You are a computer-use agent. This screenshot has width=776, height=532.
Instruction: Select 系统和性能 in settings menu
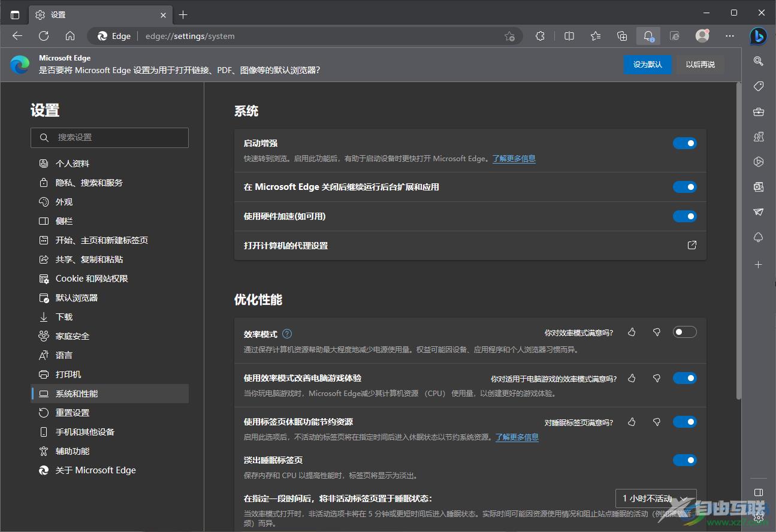[x=110, y=394]
